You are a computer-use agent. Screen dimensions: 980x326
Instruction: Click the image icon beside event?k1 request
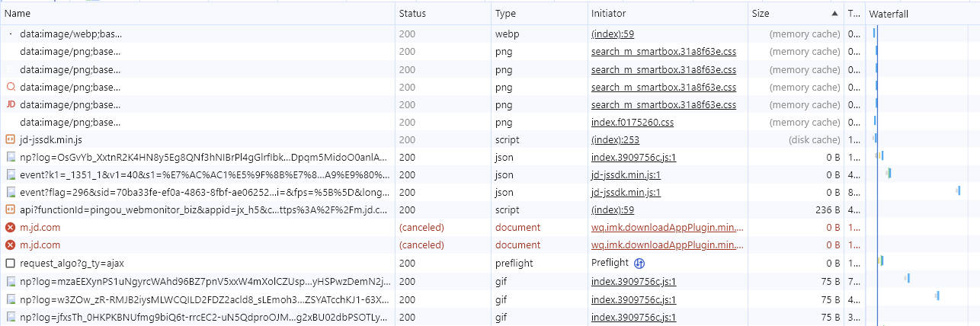[x=10, y=174]
